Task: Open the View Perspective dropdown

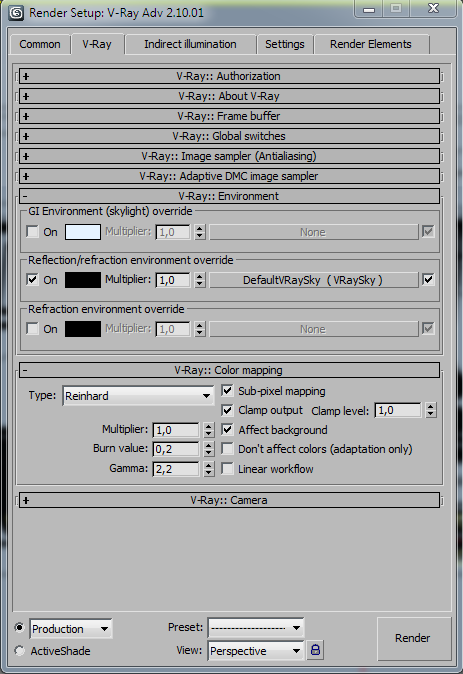Action: pyautogui.click(x=256, y=651)
